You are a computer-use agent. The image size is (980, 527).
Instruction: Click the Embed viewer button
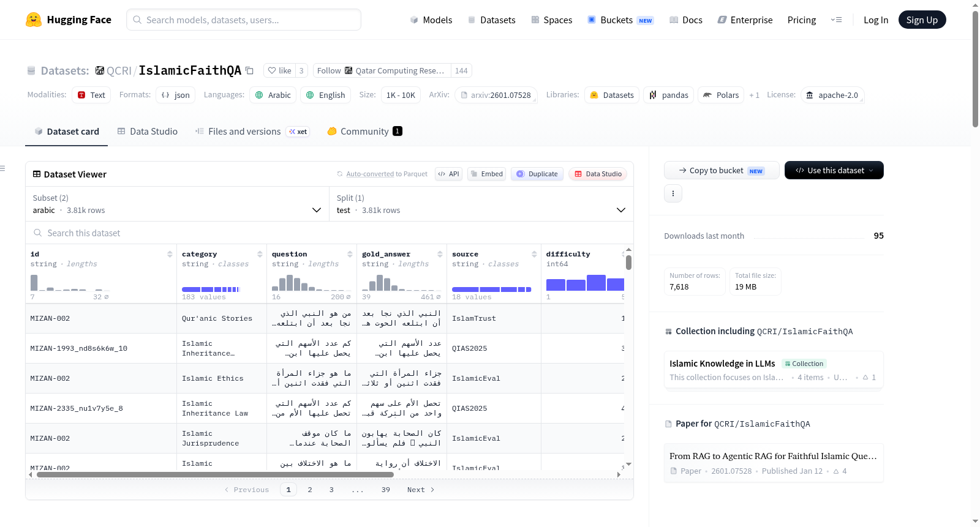pos(486,174)
